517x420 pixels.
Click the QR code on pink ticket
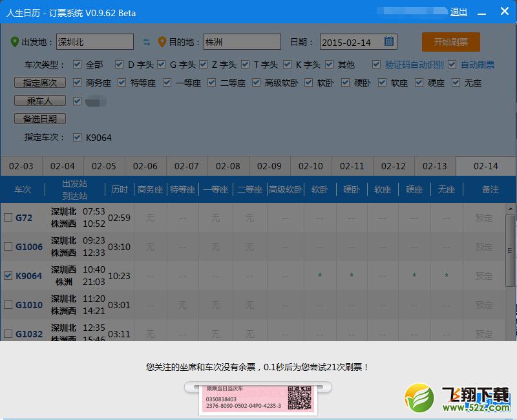(x=299, y=398)
